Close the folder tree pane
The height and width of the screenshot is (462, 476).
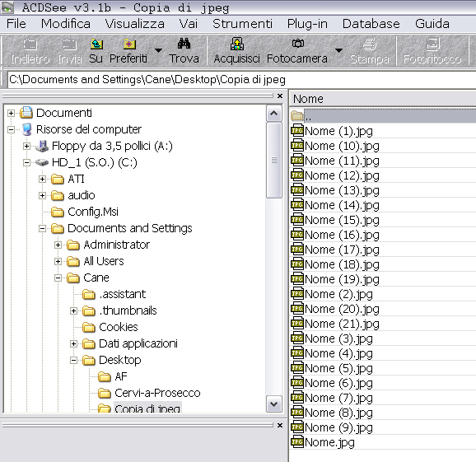(x=280, y=96)
